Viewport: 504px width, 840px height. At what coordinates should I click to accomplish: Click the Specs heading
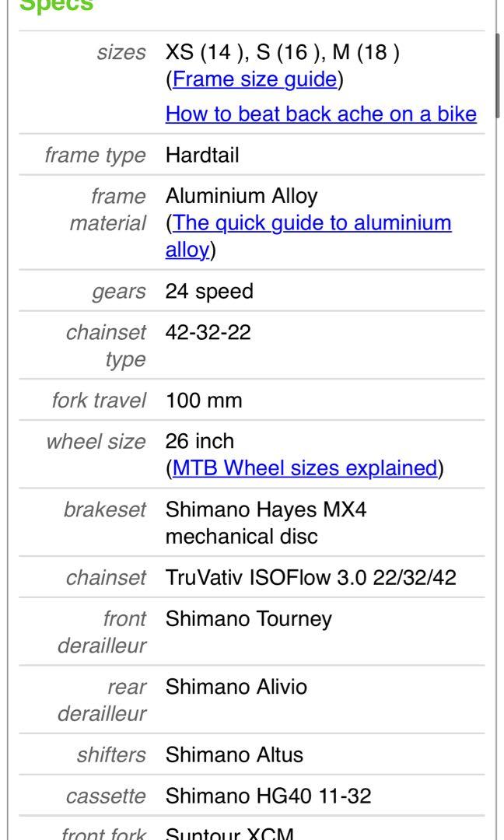[x=56, y=5]
